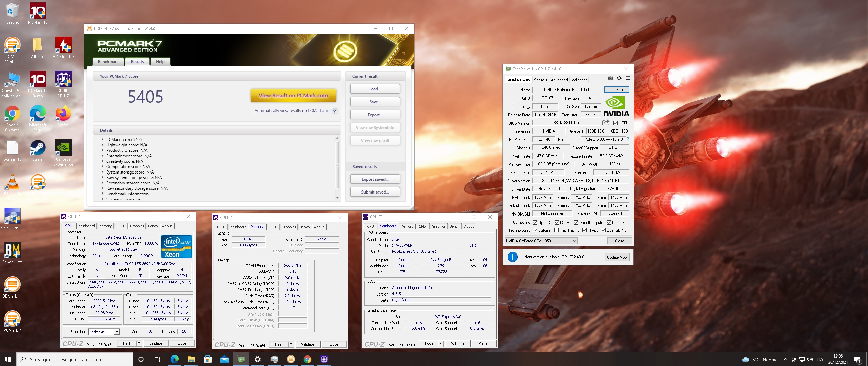Click Update Now in GPU-Z notification
This screenshot has height=366, width=868.
pos(617,257)
